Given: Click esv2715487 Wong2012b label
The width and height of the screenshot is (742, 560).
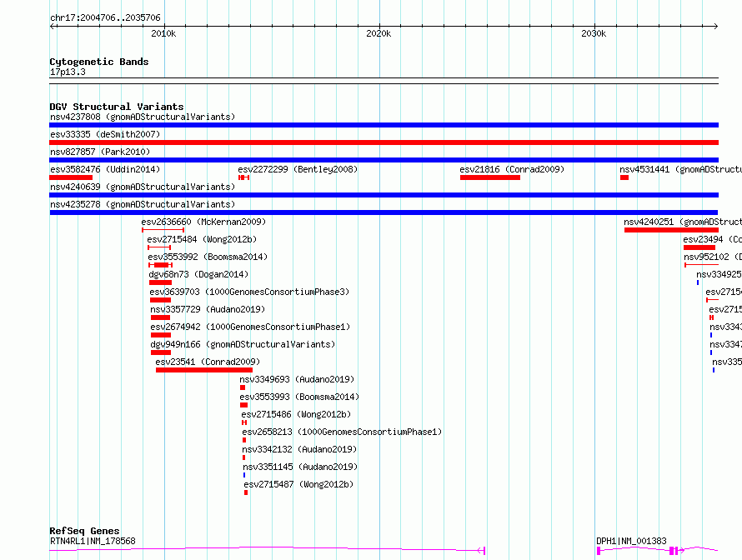Looking at the screenshot, I should coord(298,484).
